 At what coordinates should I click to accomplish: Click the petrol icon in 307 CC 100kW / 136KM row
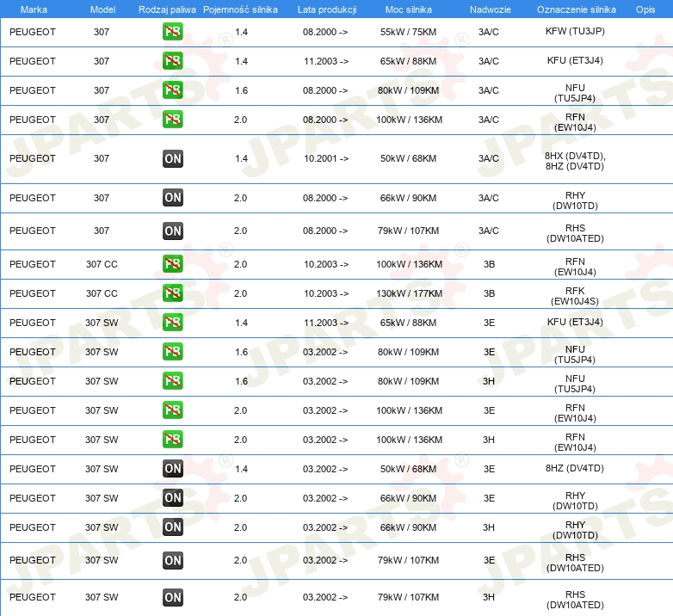click(x=172, y=264)
